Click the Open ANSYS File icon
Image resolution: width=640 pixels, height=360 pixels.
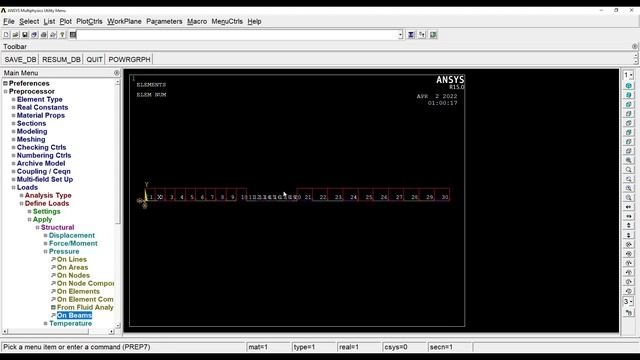point(16,35)
